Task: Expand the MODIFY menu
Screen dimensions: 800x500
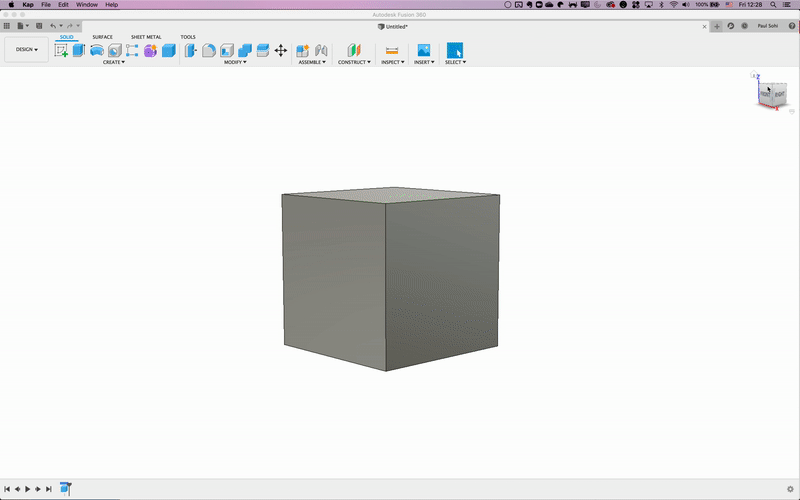Action: click(235, 62)
